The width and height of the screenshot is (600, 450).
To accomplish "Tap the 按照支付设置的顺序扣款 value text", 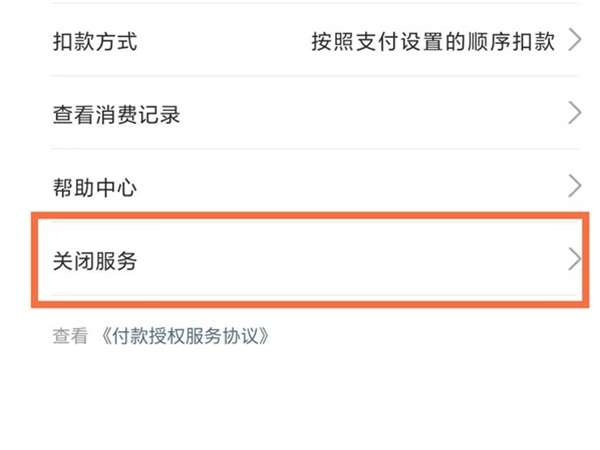I will click(x=433, y=41).
